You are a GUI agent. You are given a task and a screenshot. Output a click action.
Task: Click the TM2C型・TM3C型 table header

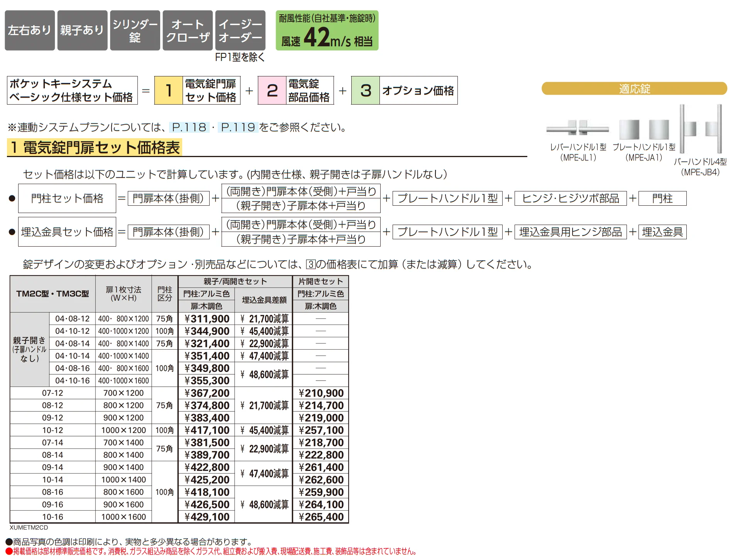coord(52,294)
